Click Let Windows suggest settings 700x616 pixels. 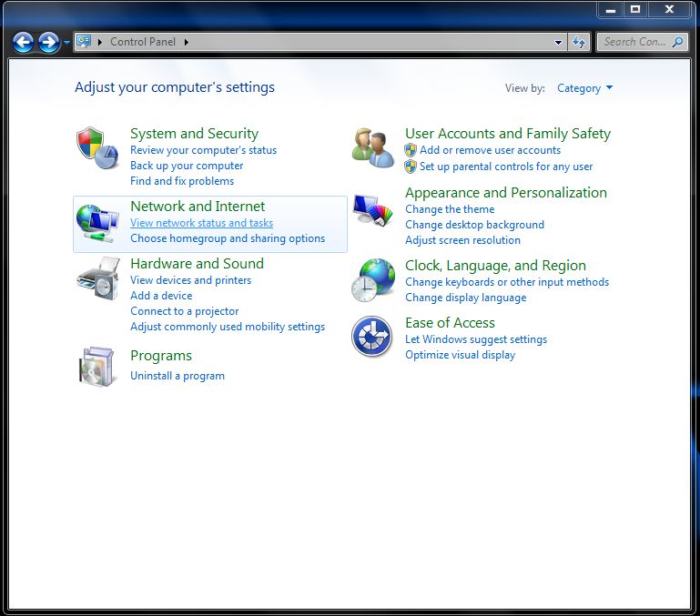[476, 339]
